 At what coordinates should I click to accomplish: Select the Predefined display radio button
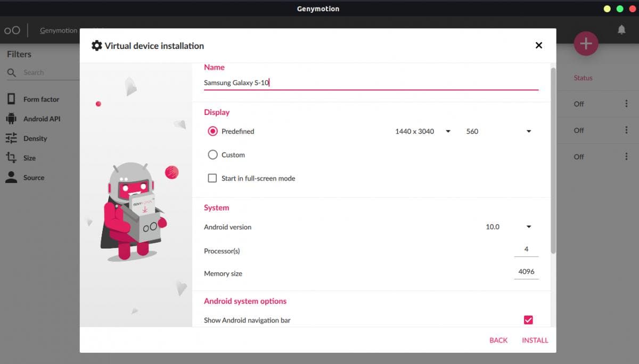point(213,131)
